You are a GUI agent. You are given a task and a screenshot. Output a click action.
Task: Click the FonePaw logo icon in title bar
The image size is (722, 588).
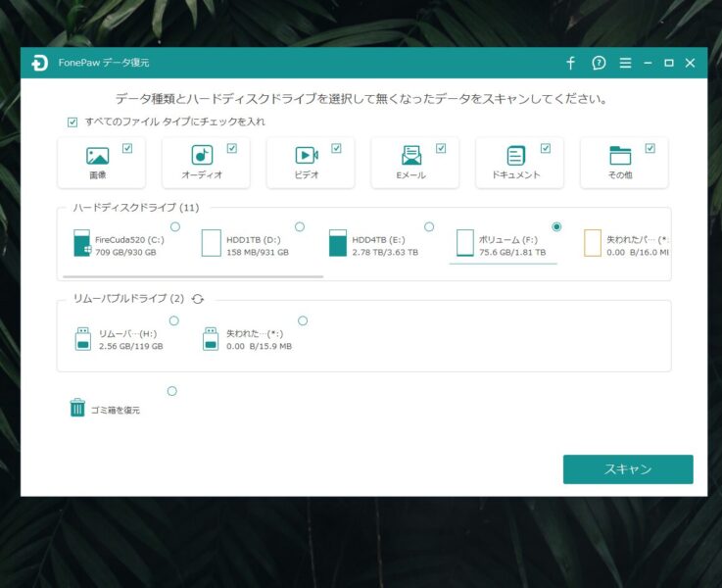point(39,63)
